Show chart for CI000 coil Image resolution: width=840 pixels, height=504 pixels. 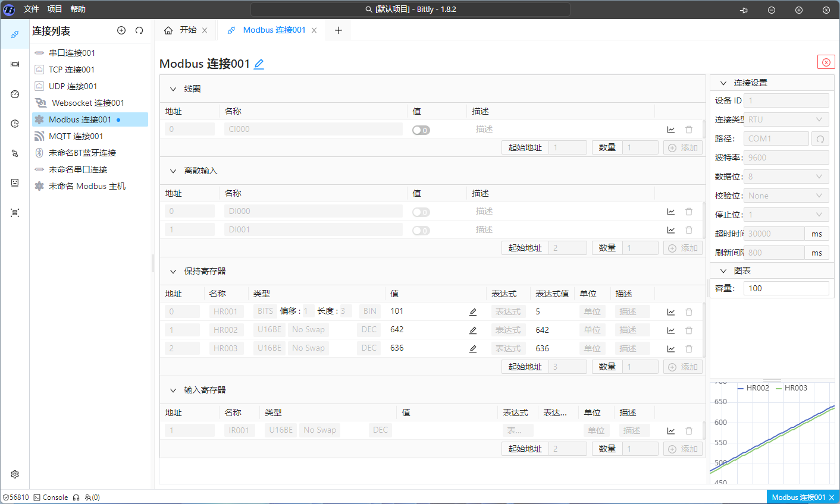(671, 130)
